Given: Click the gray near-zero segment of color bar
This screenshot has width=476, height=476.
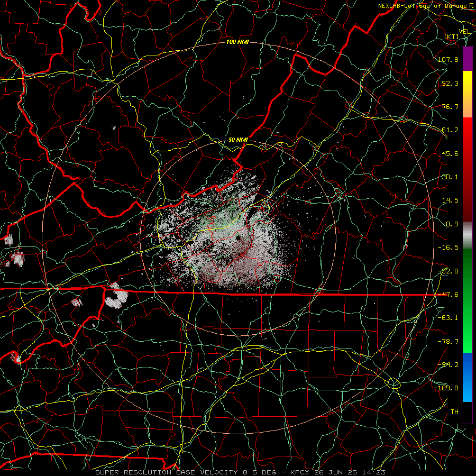Looking at the screenshot, I should (467, 235).
